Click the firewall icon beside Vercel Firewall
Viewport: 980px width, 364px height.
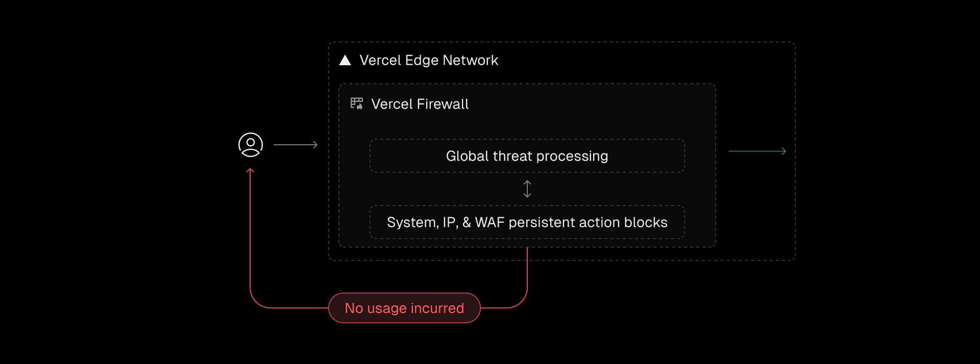tap(356, 103)
